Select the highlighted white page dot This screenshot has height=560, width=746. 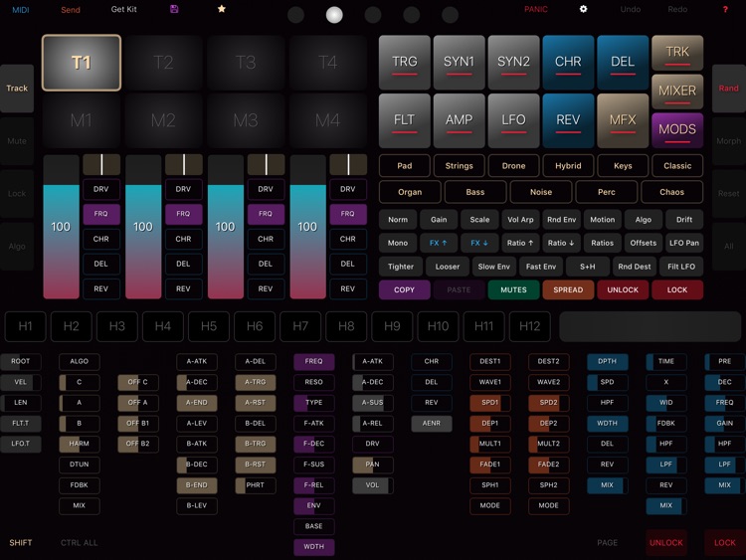(334, 15)
